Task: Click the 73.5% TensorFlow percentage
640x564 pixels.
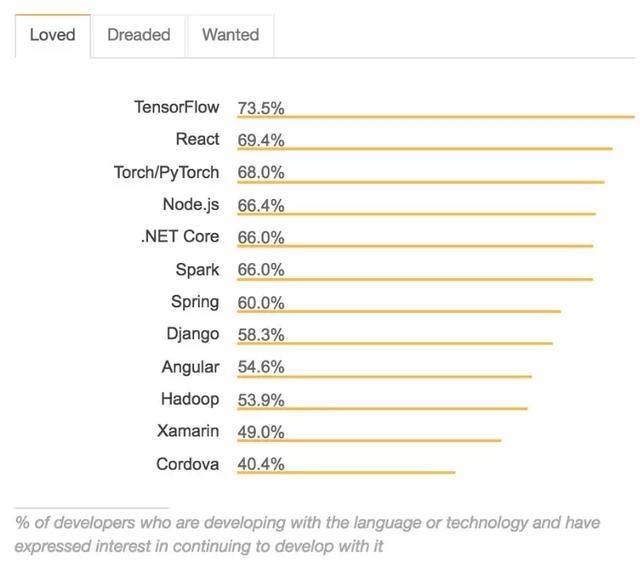Action: (261, 109)
